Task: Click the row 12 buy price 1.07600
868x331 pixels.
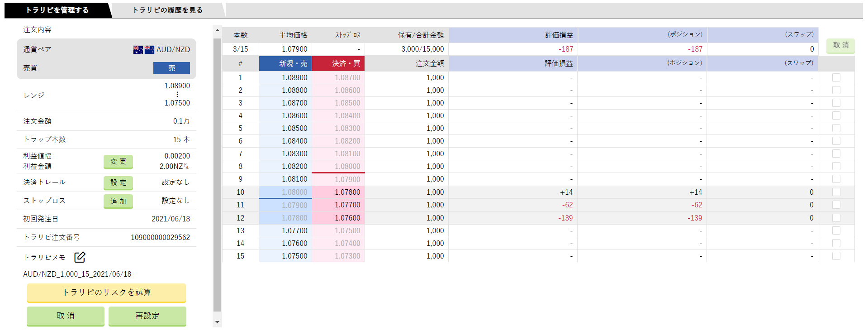Action: pyautogui.click(x=347, y=218)
